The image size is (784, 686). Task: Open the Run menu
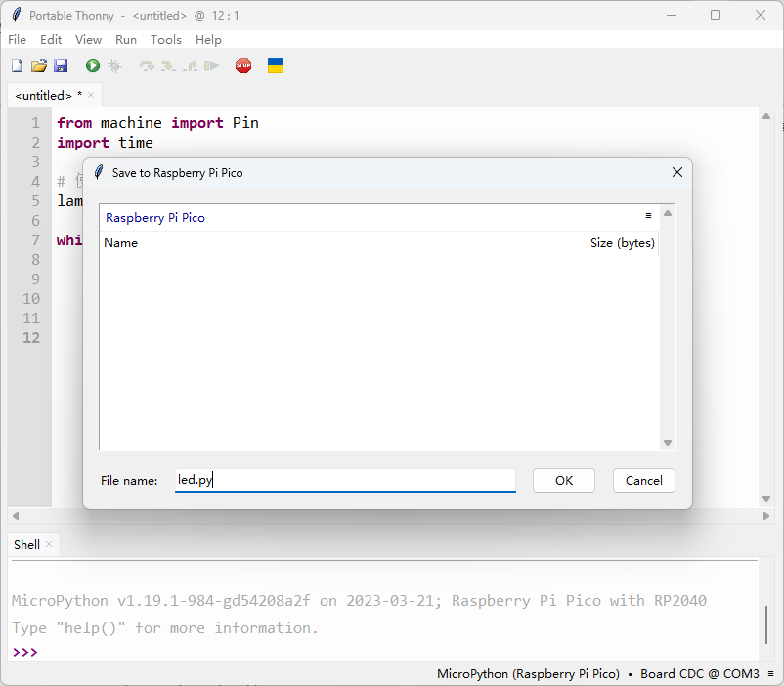(x=126, y=39)
